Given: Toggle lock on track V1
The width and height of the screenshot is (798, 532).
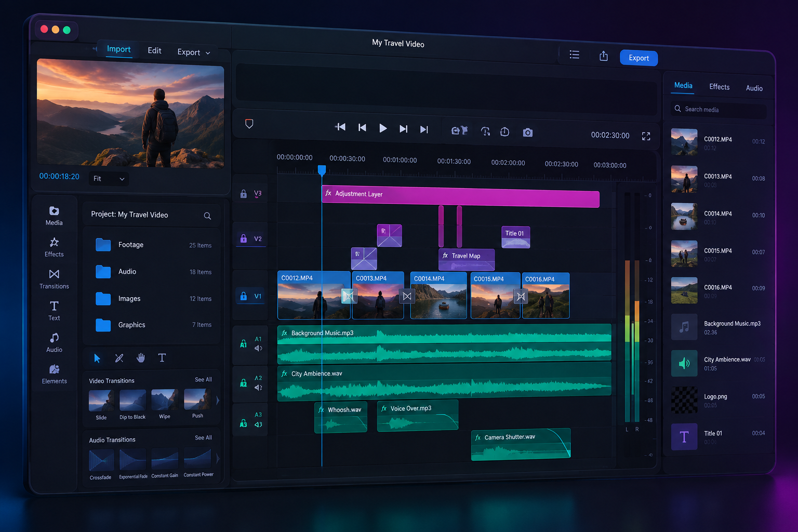Looking at the screenshot, I should (244, 296).
